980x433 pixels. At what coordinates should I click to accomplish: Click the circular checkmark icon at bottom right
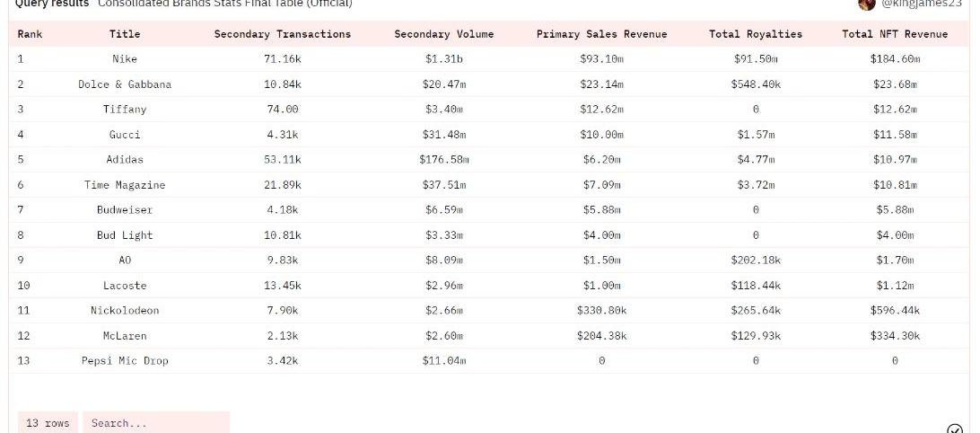click(954, 429)
